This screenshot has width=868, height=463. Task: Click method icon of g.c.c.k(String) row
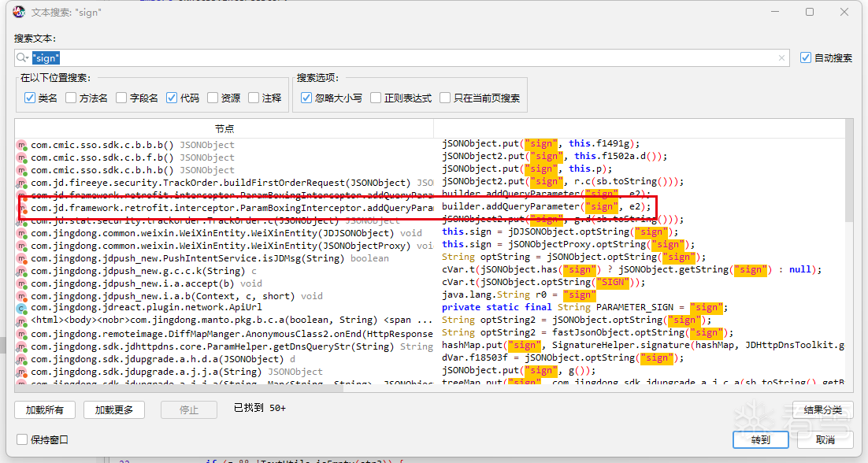(x=21, y=271)
